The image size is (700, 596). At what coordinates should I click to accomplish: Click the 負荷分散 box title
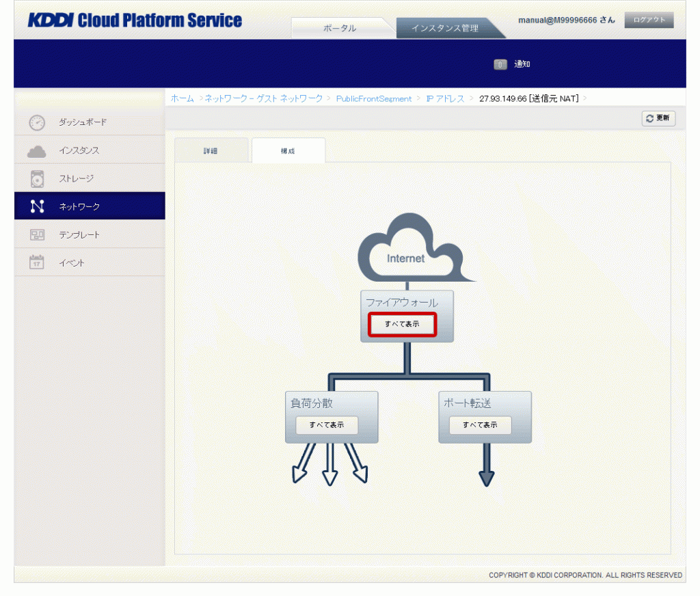312,403
